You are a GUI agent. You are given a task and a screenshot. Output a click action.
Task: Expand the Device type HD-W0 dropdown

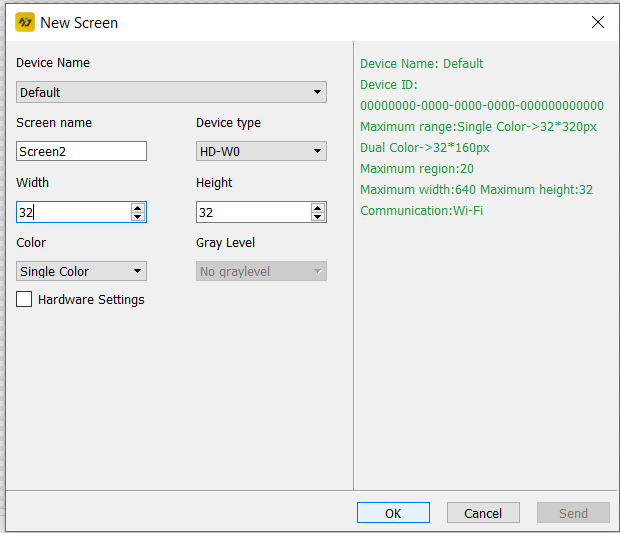tap(261, 151)
